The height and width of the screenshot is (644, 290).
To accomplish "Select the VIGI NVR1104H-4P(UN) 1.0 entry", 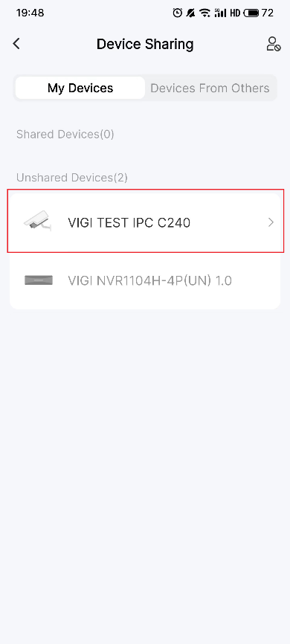I will (145, 280).
